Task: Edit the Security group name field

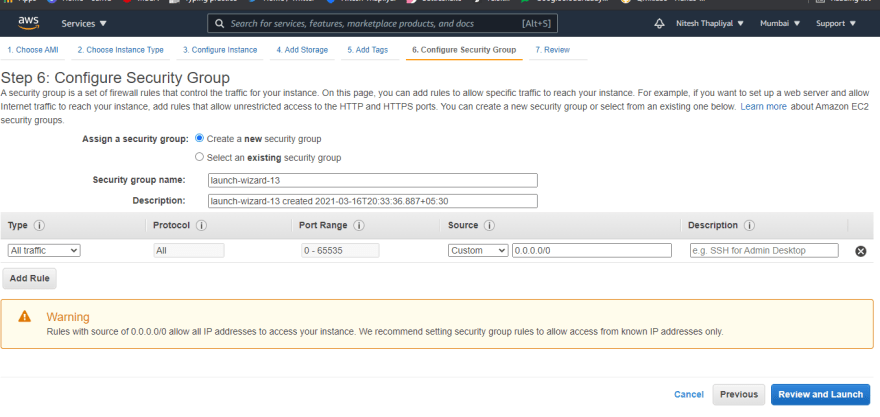Action: 373,180
